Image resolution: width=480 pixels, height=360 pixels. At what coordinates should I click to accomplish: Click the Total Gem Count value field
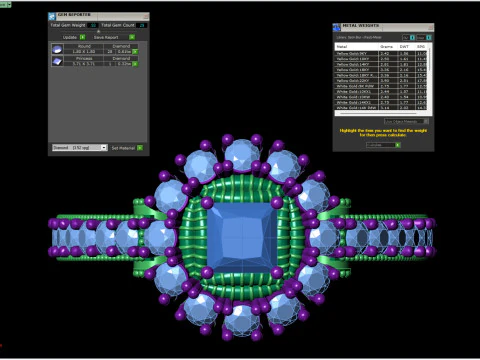point(142,25)
